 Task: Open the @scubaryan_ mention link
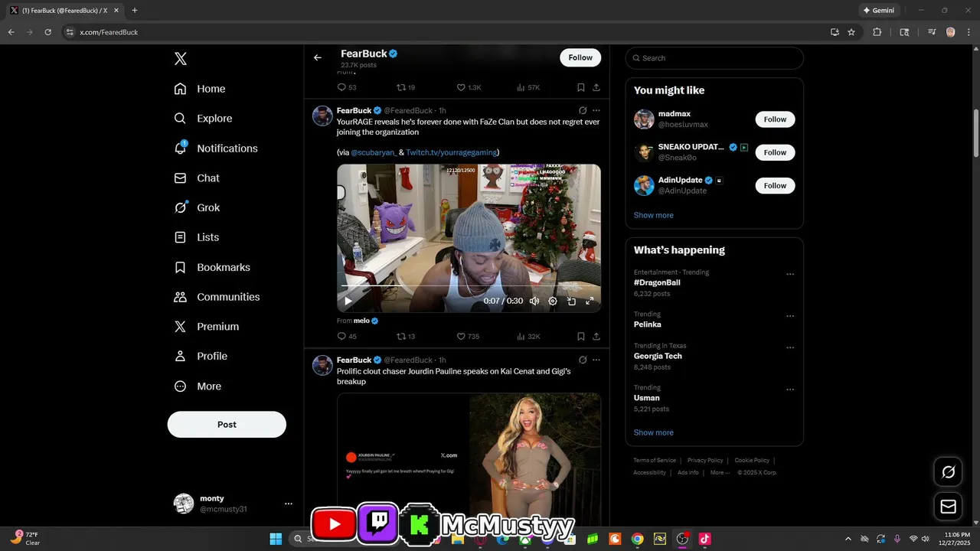374,152
